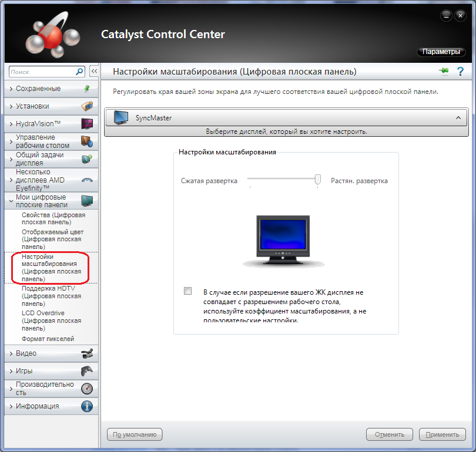Screen dimensions: 476x452
Task: Click the monitor preview image
Action: [283, 241]
